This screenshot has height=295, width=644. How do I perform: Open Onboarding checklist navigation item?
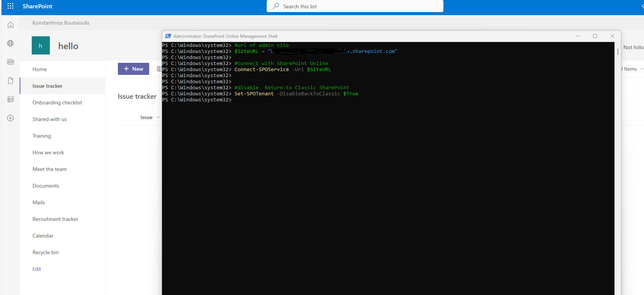[57, 102]
